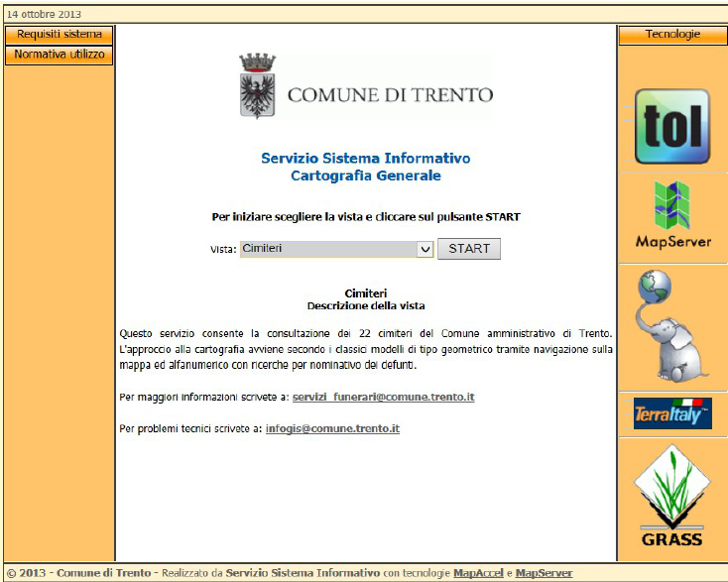Click '© 2013 - Comune di Trento' footer text

click(x=79, y=573)
